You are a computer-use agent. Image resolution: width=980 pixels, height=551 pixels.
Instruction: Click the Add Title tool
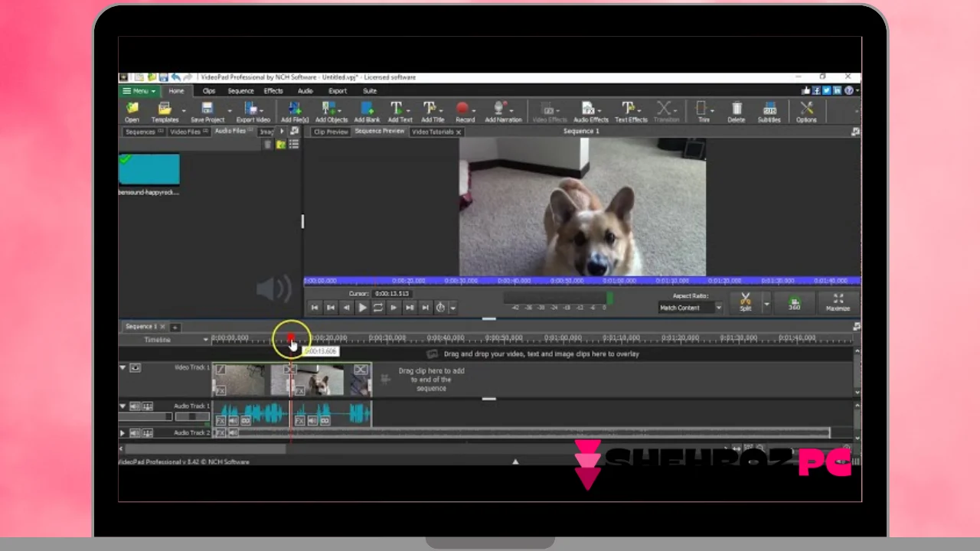click(x=433, y=112)
